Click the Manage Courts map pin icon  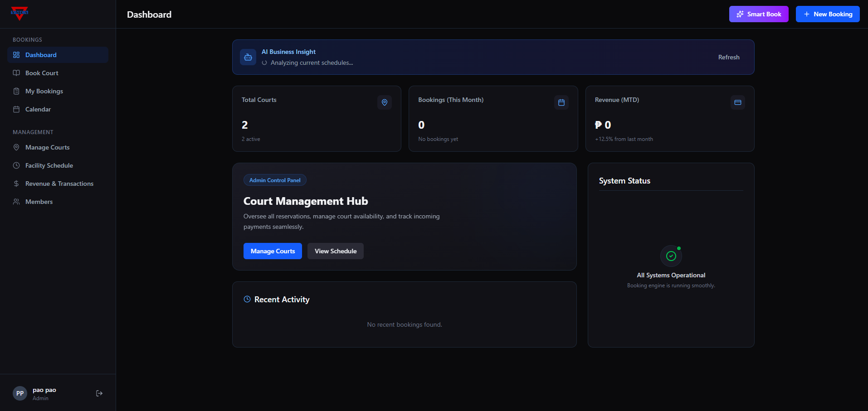point(16,147)
